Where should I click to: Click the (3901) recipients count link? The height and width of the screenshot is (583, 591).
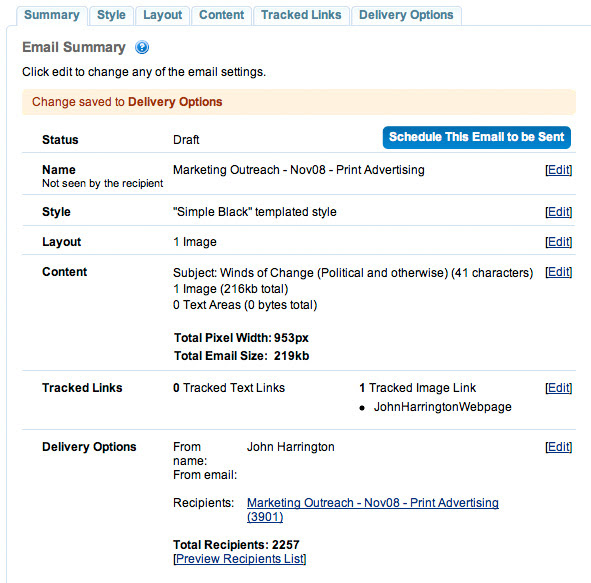pos(265,517)
